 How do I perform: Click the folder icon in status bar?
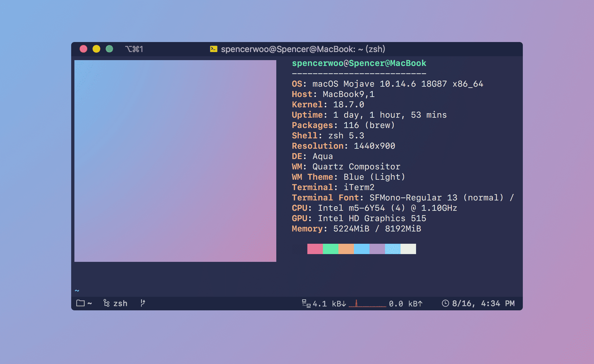(80, 303)
